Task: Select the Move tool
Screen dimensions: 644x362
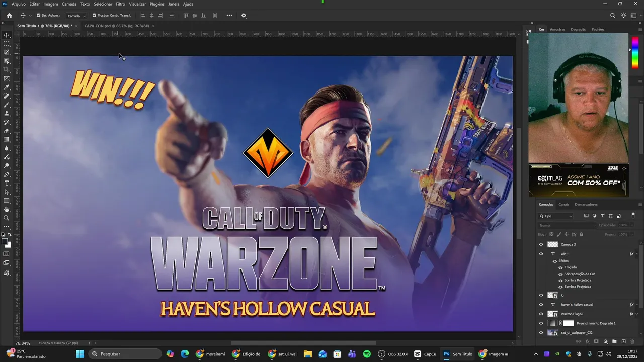Action: (7, 35)
